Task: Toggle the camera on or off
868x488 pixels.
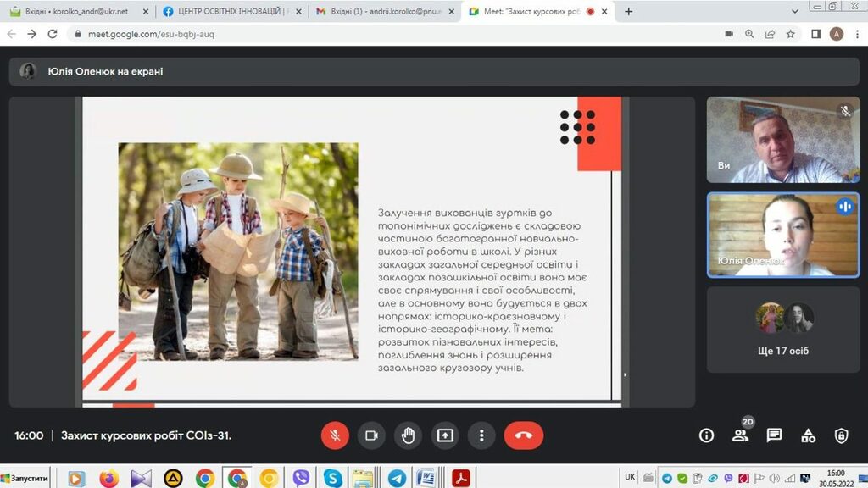Action: coord(371,435)
